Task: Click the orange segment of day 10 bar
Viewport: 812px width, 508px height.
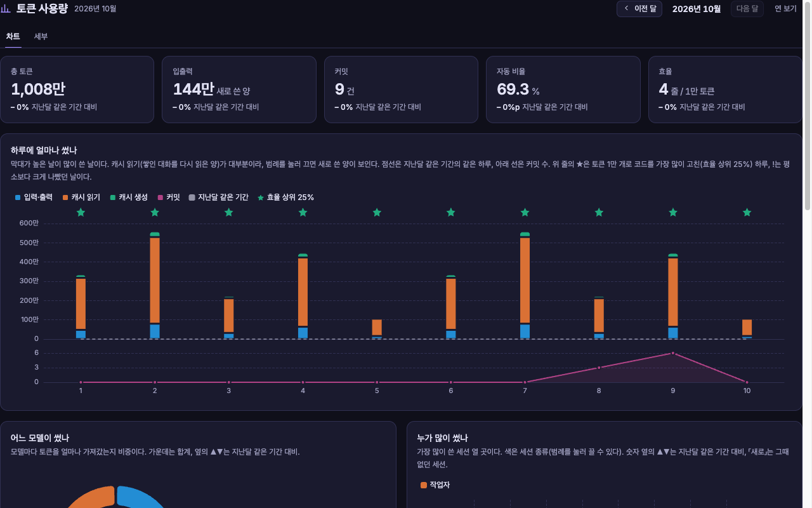Action: click(747, 327)
